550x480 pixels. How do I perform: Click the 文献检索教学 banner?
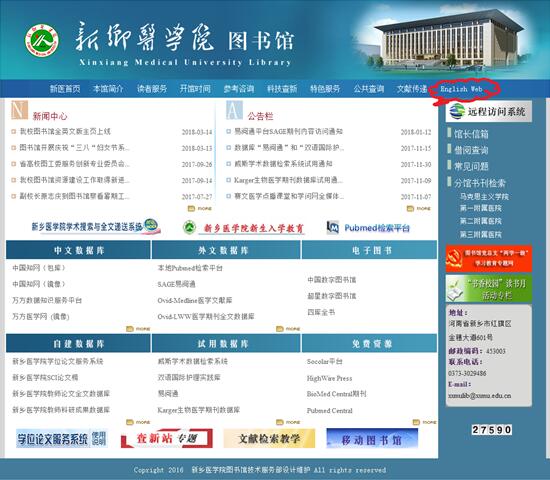click(x=269, y=439)
